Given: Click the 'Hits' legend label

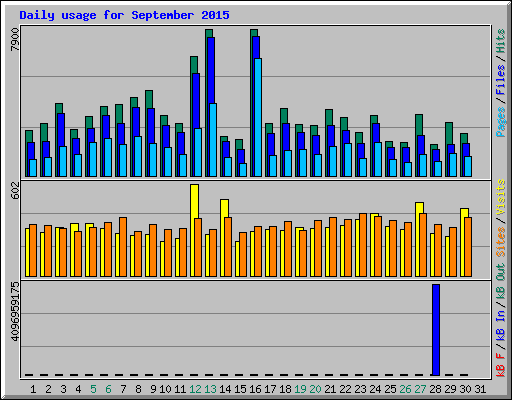Looking at the screenshot, I should 500,41.
